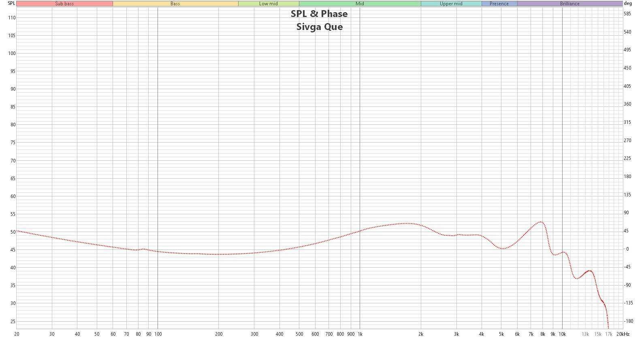Click the 700 tick on frequency axis

tap(329, 334)
